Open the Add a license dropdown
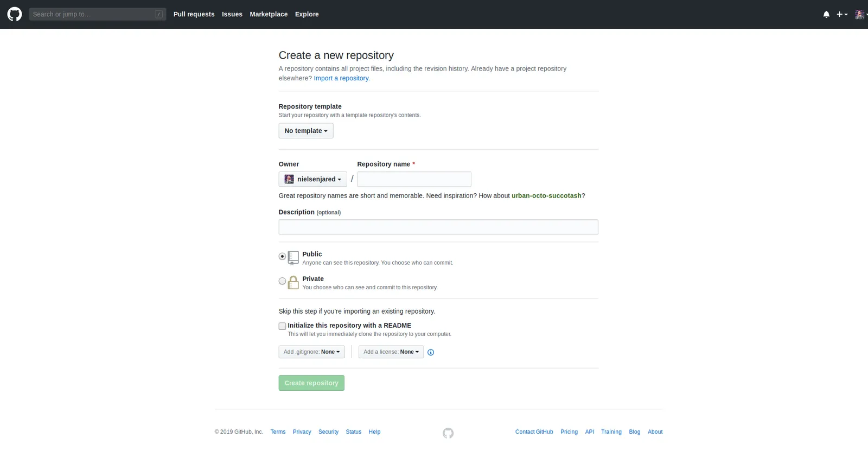868x457 pixels. (x=391, y=352)
